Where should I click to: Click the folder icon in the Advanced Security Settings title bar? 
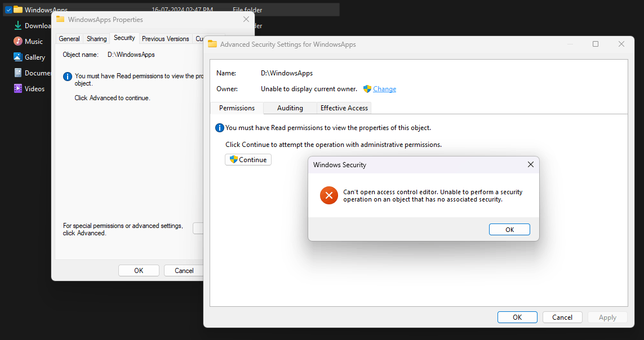[212, 44]
